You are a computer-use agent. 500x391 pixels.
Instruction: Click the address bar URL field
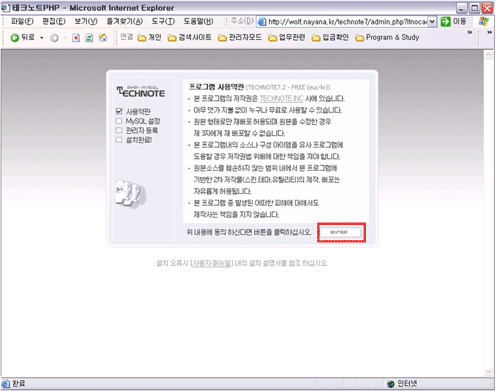coord(347,22)
